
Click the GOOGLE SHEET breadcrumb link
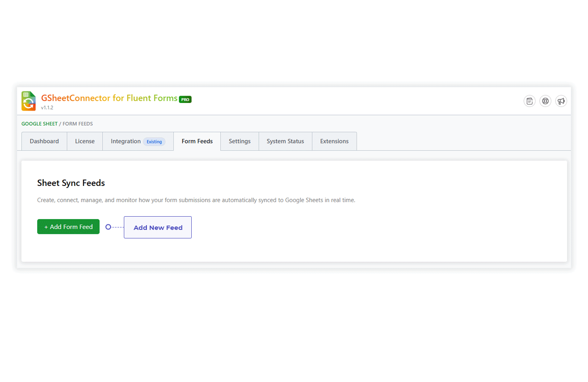click(x=39, y=124)
